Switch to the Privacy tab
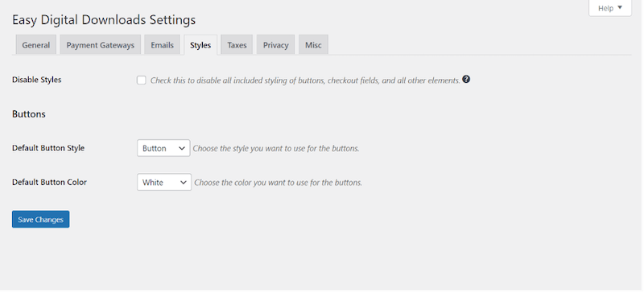 coord(275,45)
